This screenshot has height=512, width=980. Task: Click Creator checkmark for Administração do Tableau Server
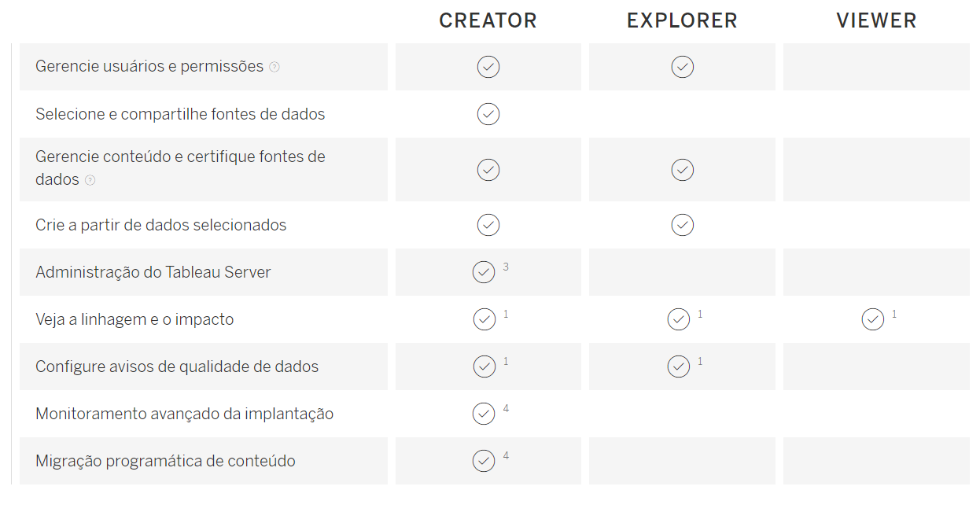[484, 272]
